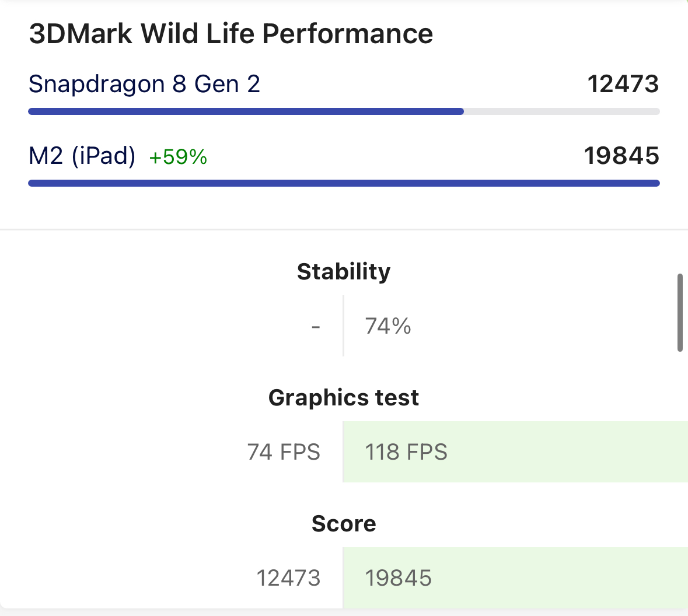Click the green highlighted 19845 score cell

399,578
